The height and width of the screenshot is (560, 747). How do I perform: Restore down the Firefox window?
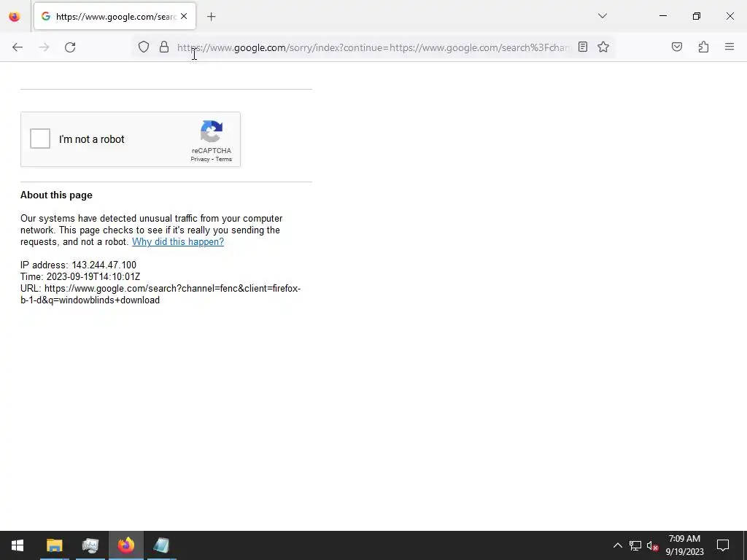pos(697,16)
